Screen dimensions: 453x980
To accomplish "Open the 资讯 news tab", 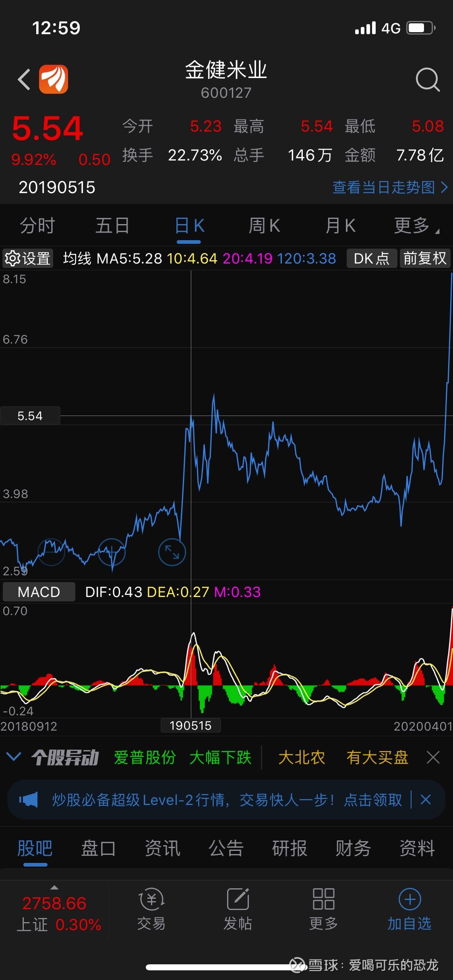I will [x=162, y=848].
